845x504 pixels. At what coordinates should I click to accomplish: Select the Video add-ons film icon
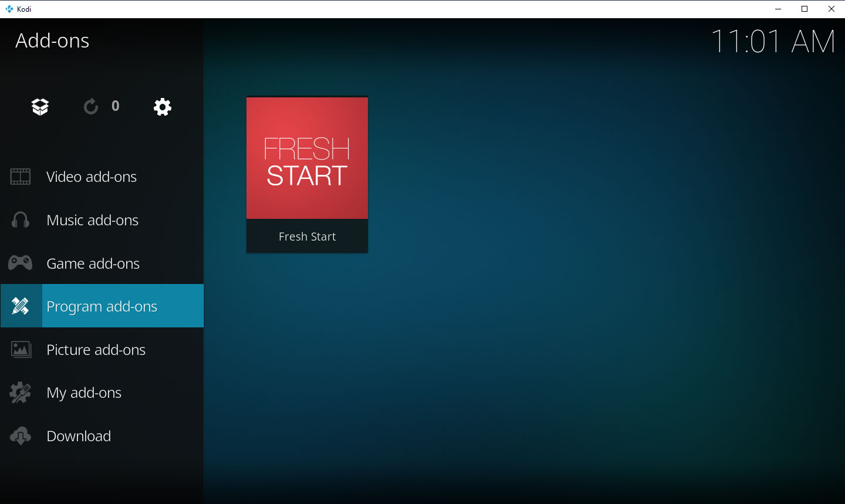click(21, 176)
